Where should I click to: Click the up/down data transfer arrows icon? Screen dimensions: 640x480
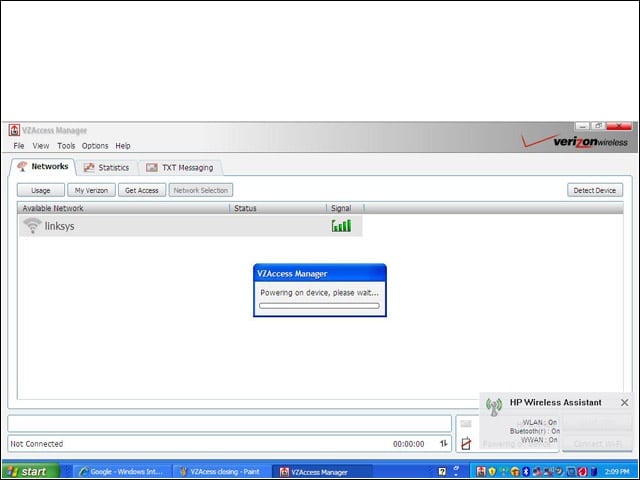tap(444, 443)
